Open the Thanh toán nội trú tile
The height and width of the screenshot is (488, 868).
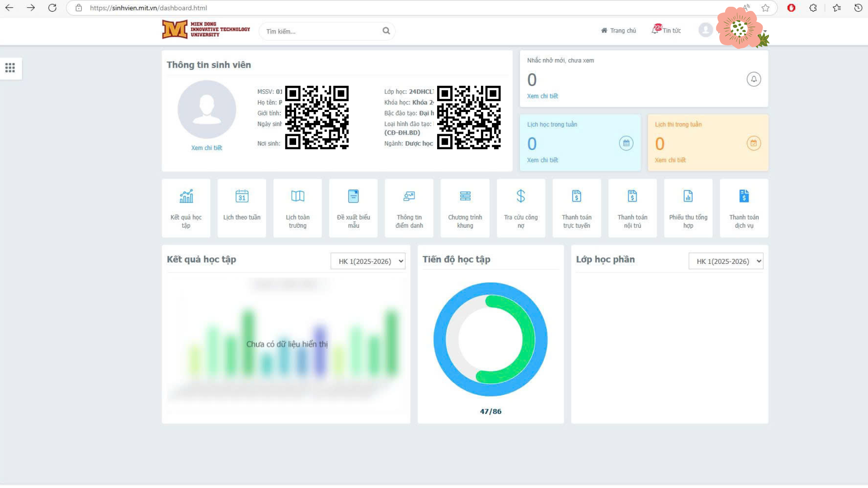[632, 208]
